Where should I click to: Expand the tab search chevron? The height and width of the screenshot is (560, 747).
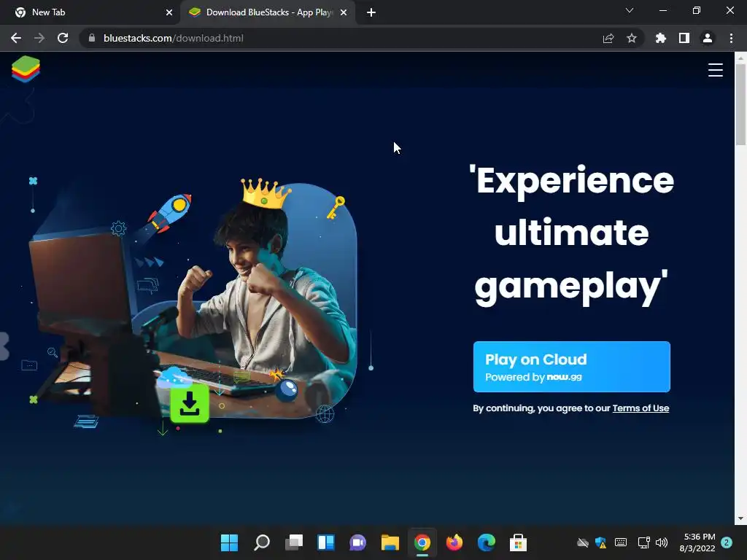point(630,10)
